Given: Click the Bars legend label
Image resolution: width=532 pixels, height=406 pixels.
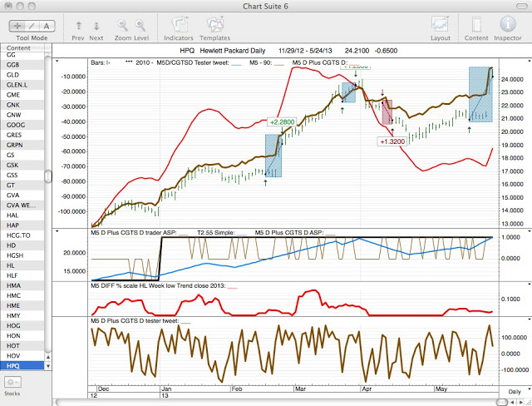Looking at the screenshot, I should click(101, 62).
